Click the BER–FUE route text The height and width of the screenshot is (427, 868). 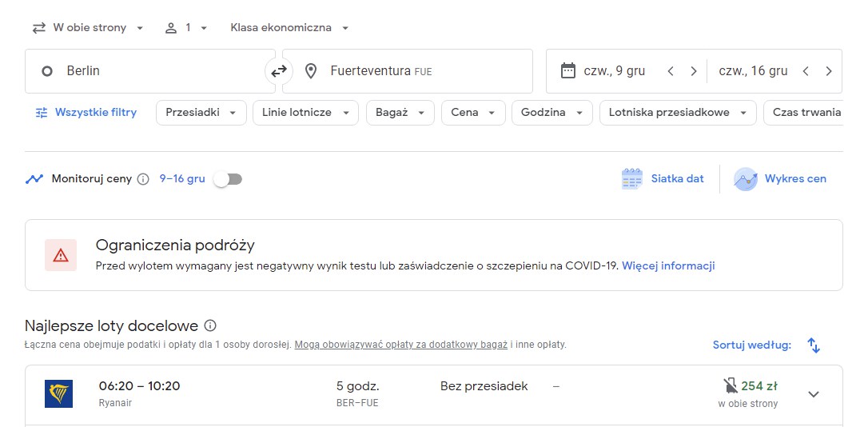point(357,403)
